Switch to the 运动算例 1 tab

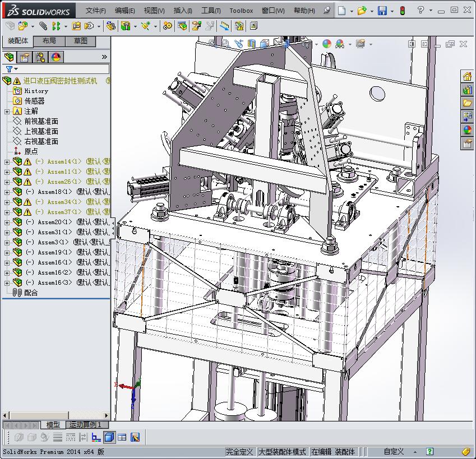coord(85,425)
